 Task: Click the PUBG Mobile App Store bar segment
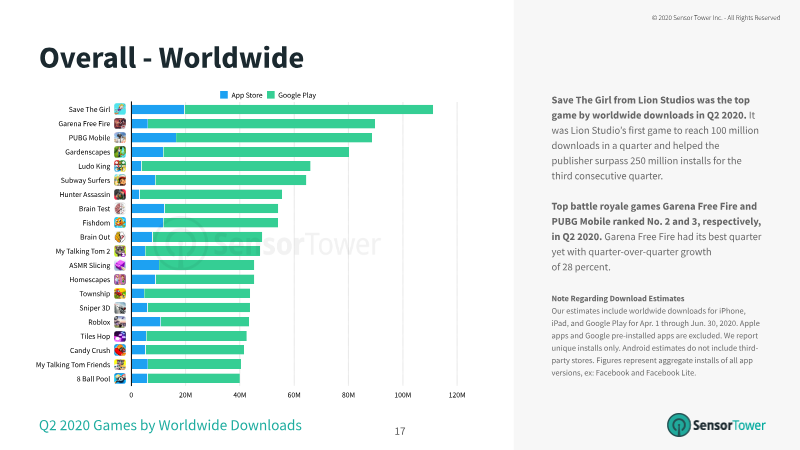coord(154,138)
